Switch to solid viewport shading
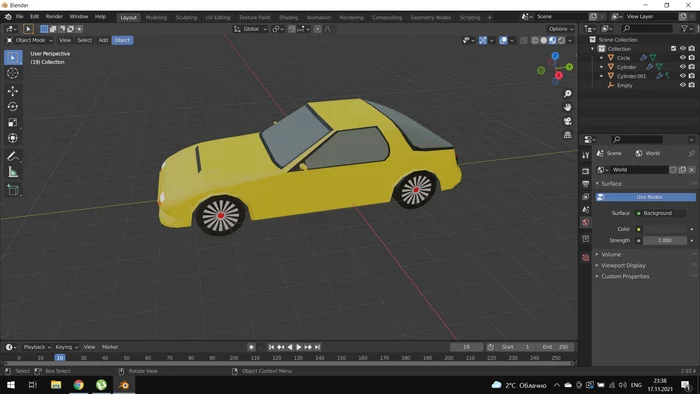Screen dimensions: 700x394 (543, 40)
